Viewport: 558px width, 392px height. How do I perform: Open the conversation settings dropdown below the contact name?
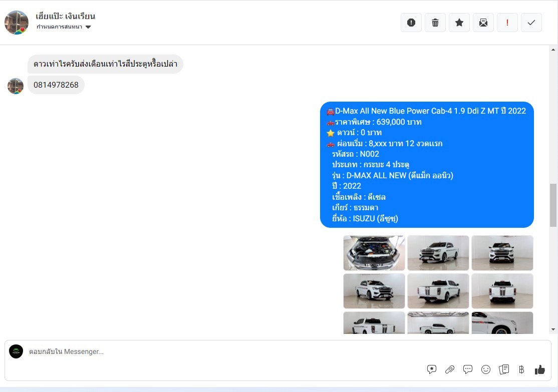(x=64, y=27)
